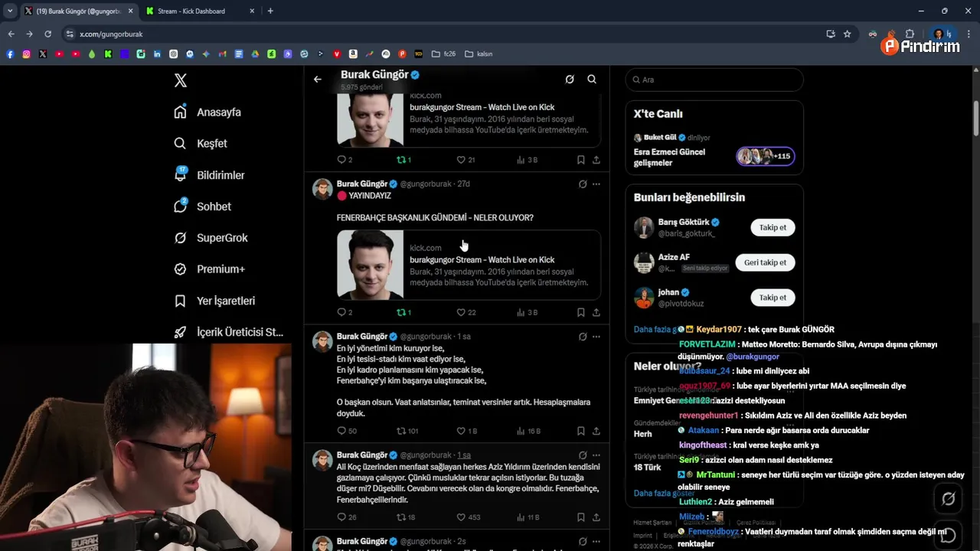This screenshot has height=551, width=980.
Task: Like the post with 453 likes
Action: click(x=469, y=517)
